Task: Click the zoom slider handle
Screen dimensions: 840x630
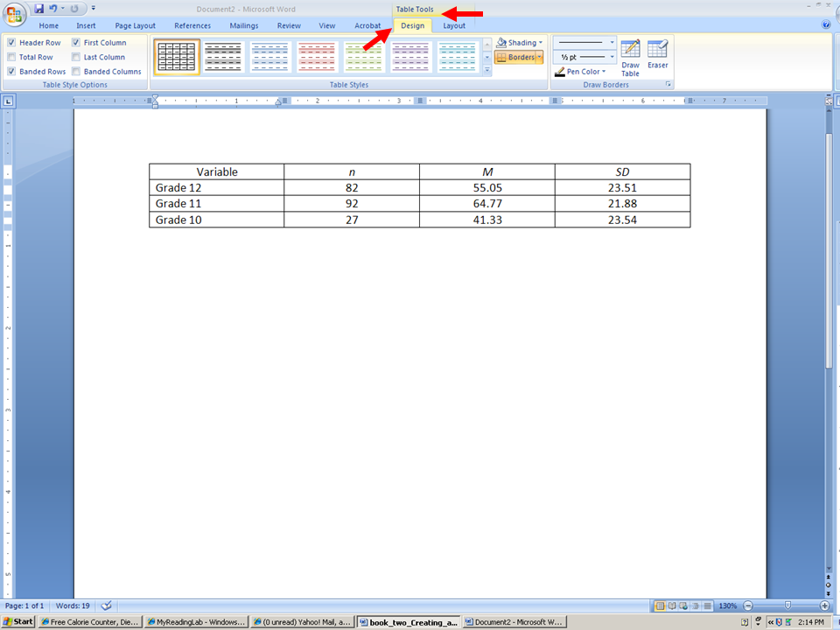Action: pos(788,605)
